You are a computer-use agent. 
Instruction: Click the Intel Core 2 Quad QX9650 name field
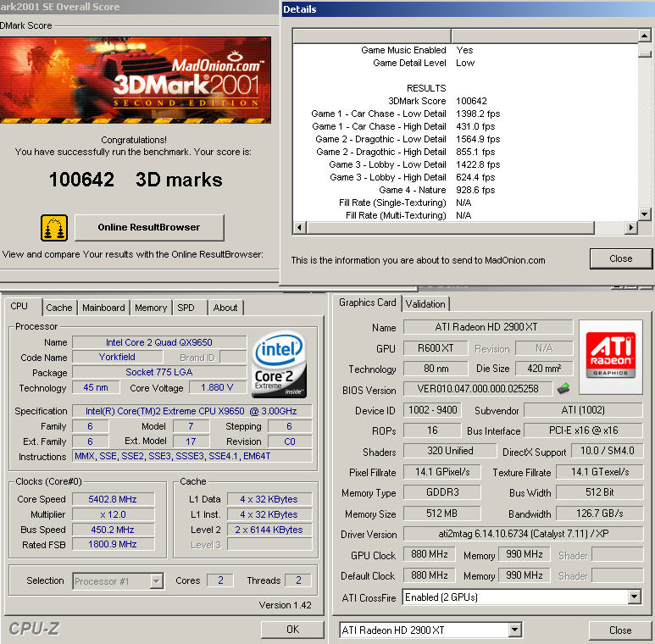159,342
